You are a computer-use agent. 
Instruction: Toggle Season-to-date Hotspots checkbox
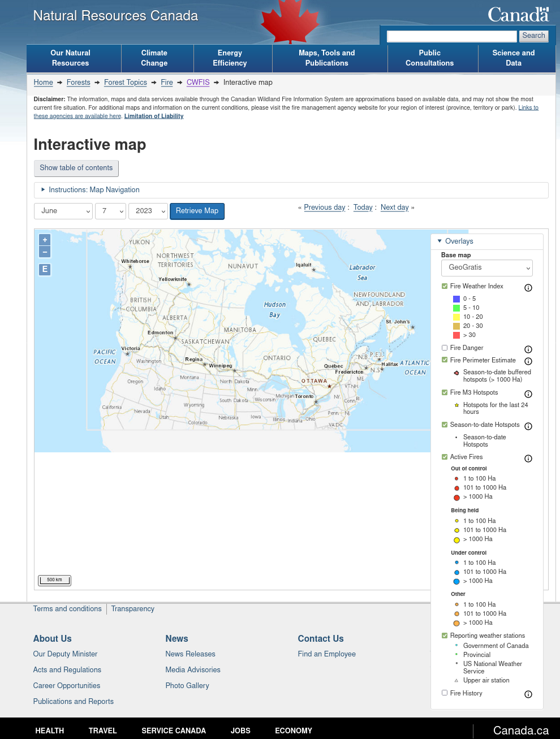pos(445,425)
